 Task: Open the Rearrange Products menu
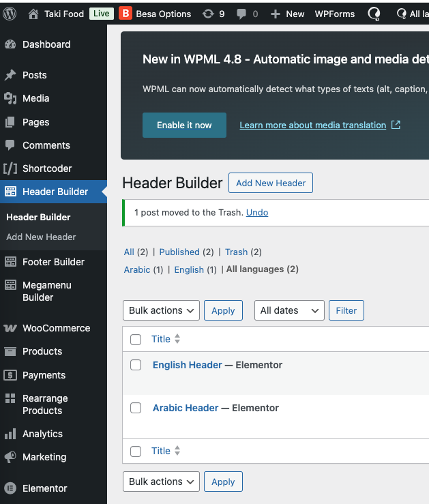pos(45,404)
